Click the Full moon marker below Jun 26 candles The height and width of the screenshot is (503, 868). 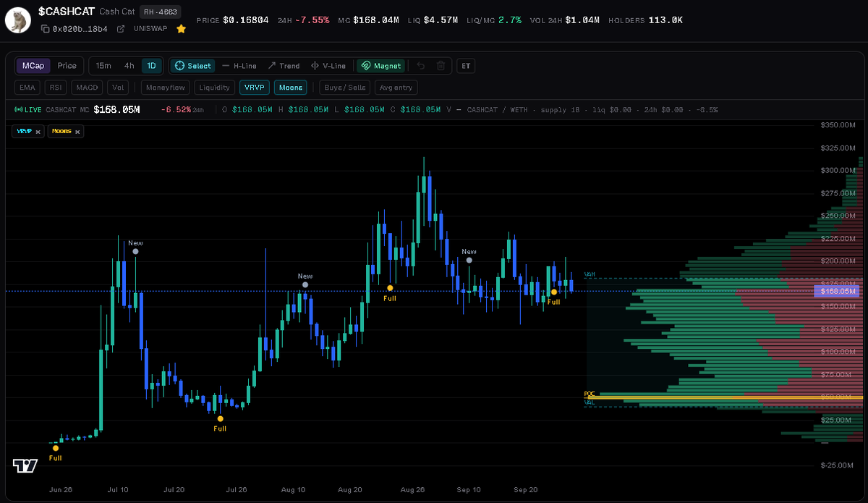pyautogui.click(x=56, y=448)
